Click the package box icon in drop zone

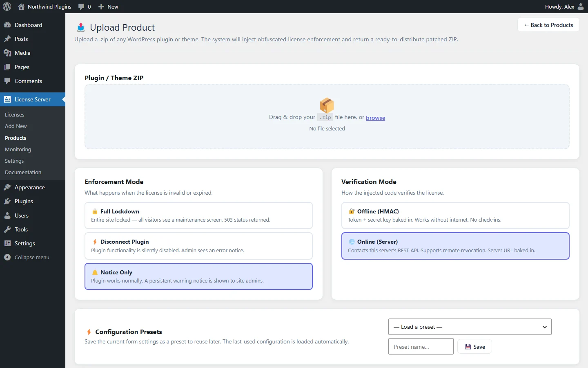(x=327, y=105)
